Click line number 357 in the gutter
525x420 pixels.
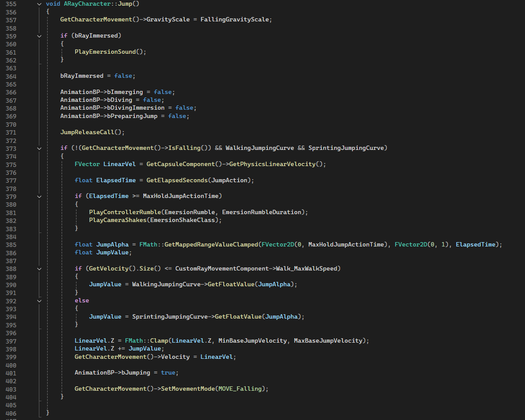coord(11,20)
